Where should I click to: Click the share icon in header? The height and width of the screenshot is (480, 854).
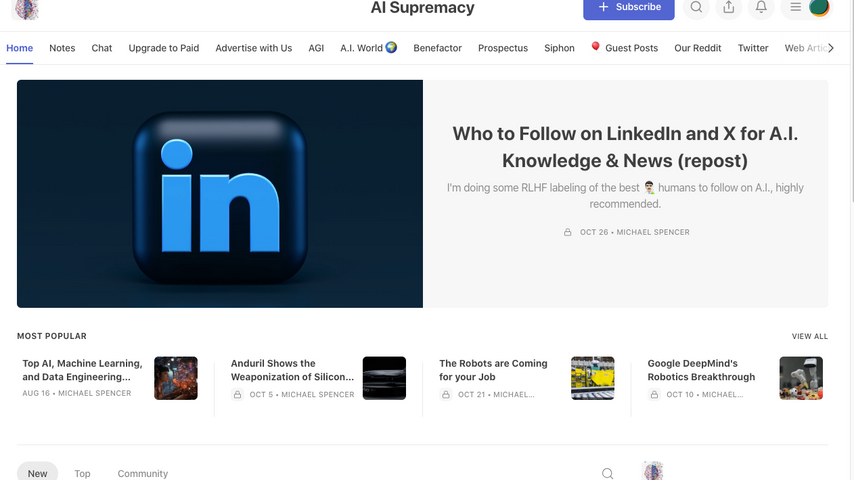click(729, 8)
